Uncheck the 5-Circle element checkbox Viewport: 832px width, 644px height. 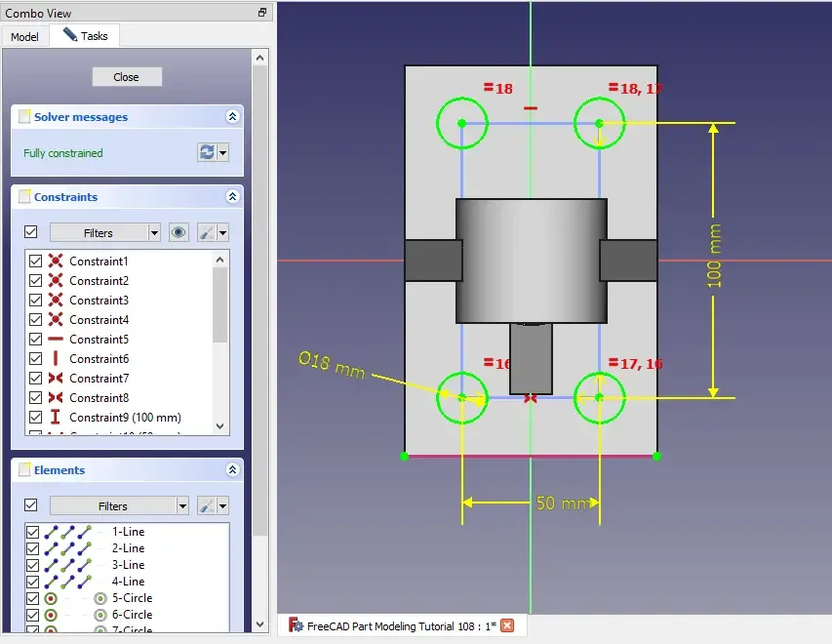click(x=32, y=598)
